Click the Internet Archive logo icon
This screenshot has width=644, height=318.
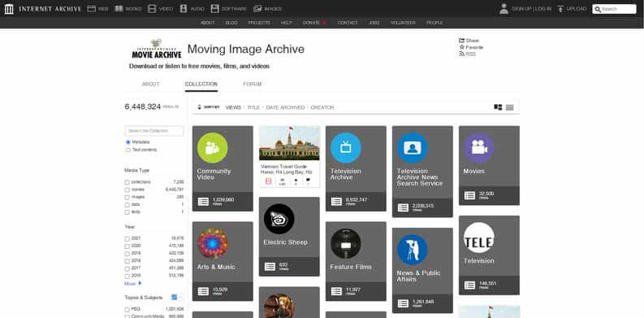coord(9,9)
